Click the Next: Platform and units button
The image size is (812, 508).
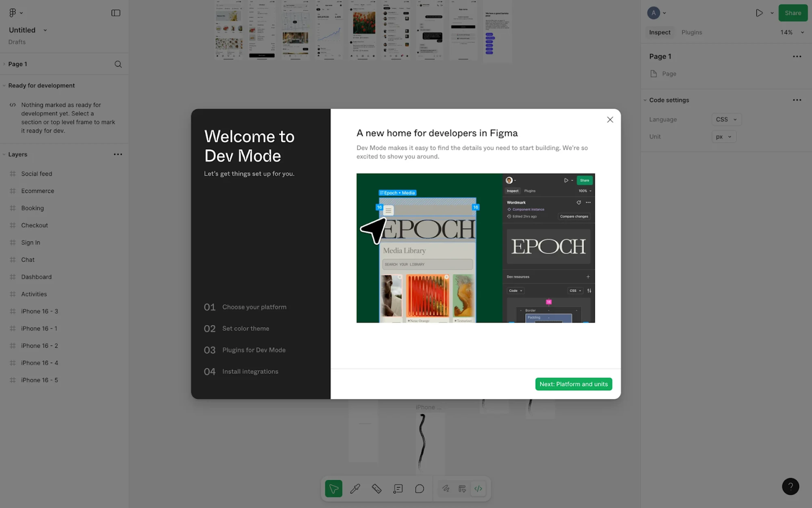(573, 384)
